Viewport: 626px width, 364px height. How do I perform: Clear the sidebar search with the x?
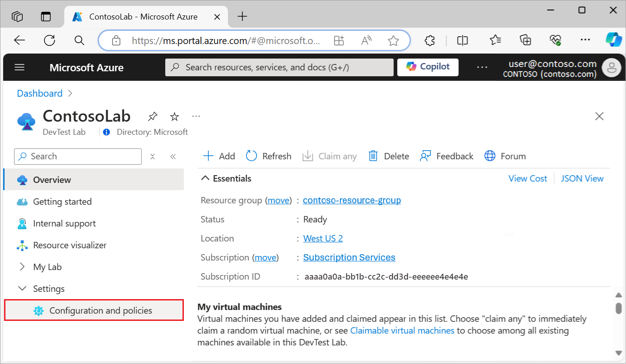(153, 156)
